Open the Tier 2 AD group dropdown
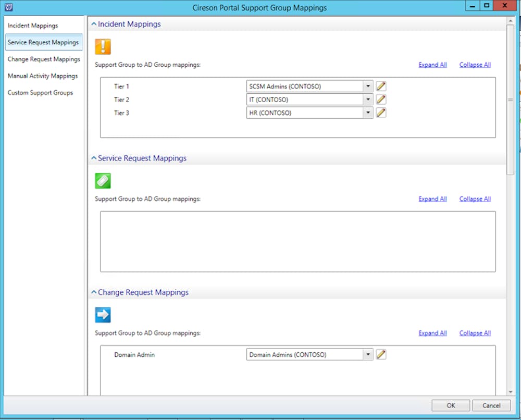Screen dimensions: 521x420 (368, 99)
